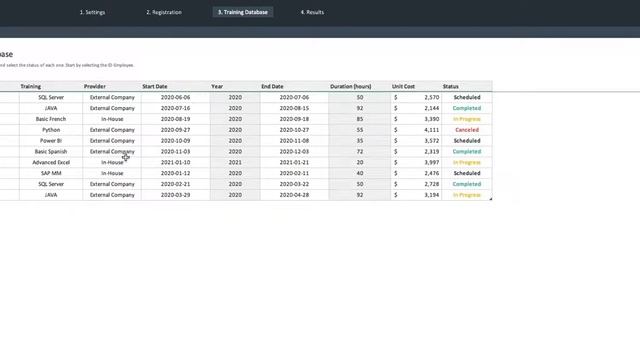Viewport: 640px width, 360px height.
Task: Select the In-House provider for SAP MM
Action: [x=112, y=173]
